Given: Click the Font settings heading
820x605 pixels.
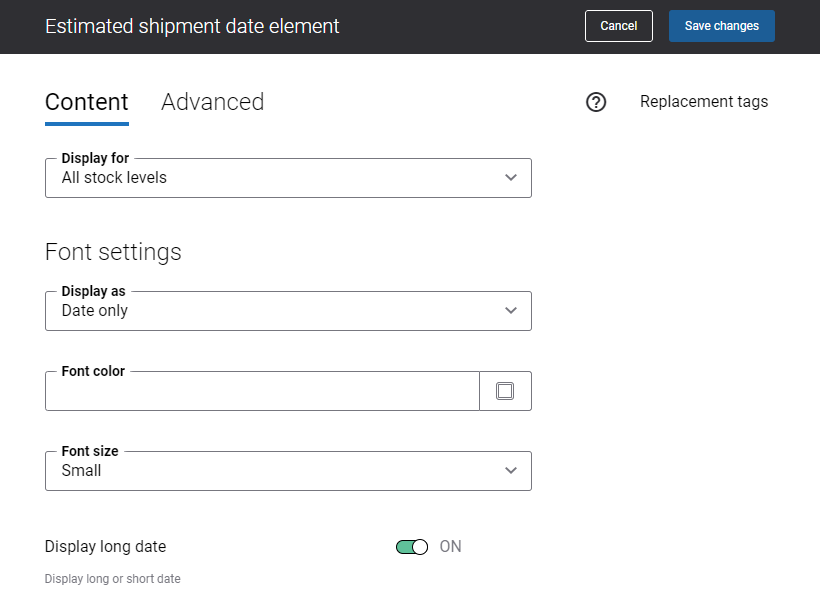Looking at the screenshot, I should pyautogui.click(x=113, y=252).
